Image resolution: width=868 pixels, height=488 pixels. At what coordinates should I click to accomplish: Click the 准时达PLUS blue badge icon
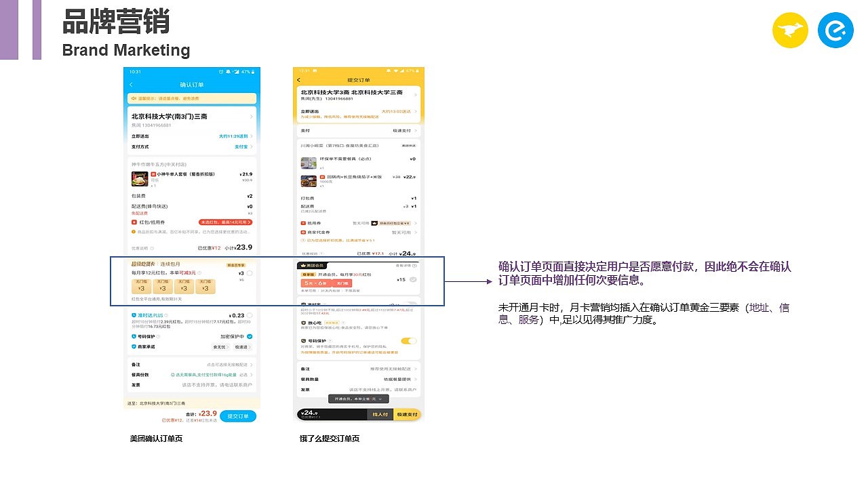click(x=134, y=314)
